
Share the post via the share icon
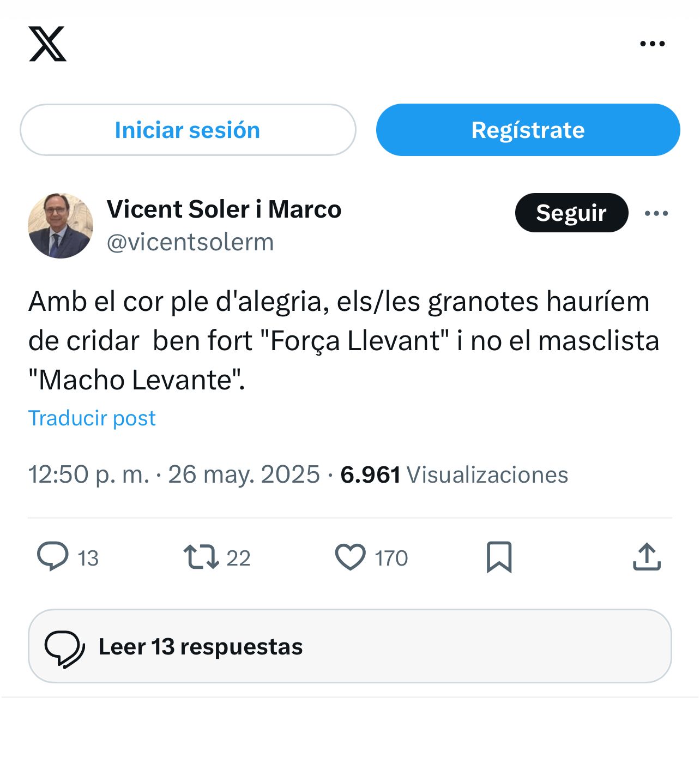pos(647,557)
